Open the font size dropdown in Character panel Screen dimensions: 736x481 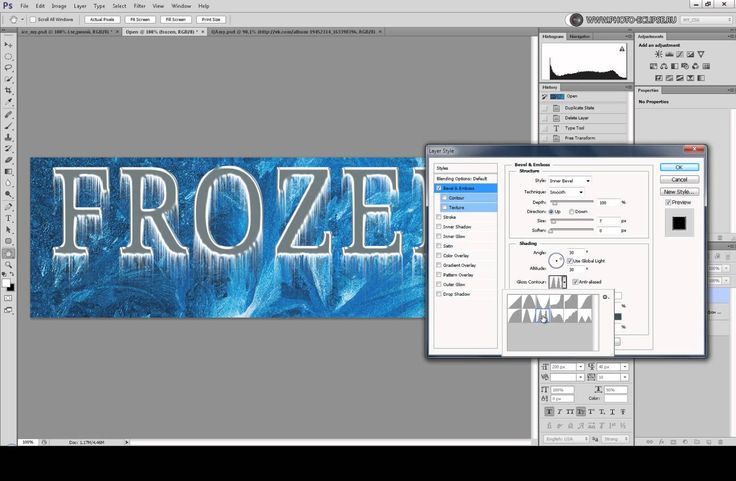(580, 366)
